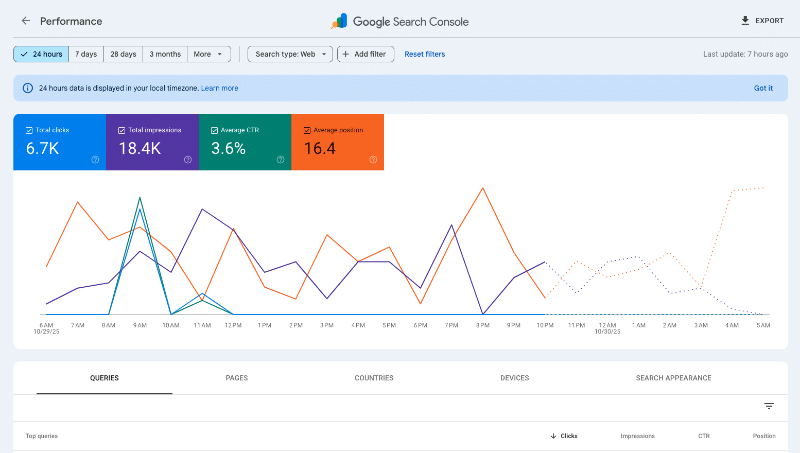The width and height of the screenshot is (800, 453).
Task: Open the help icon on Total clicks card
Action: [x=95, y=160]
